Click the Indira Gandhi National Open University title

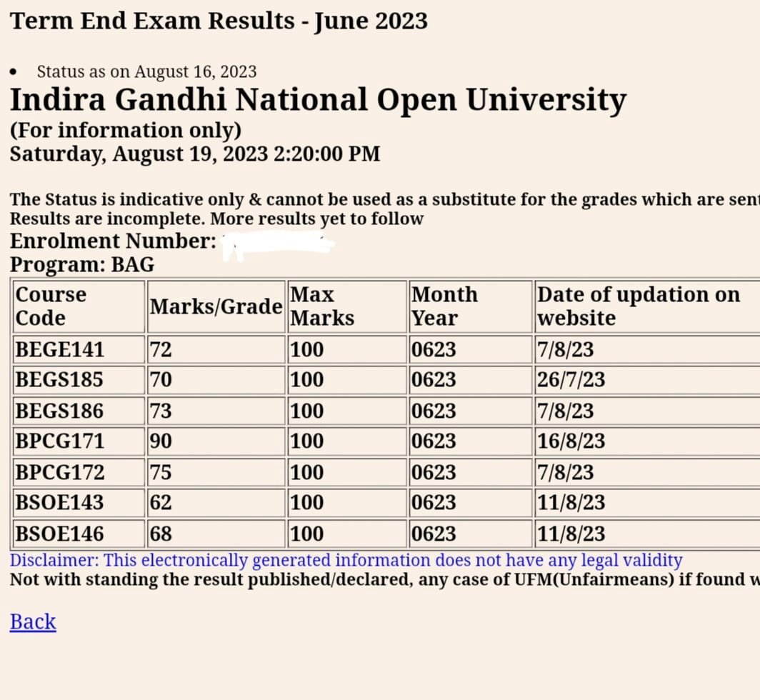318,100
